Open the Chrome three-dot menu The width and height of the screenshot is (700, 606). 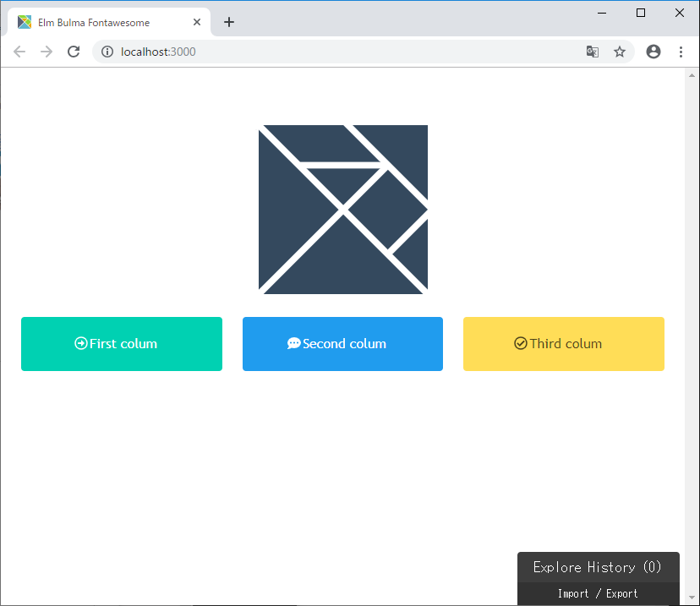click(681, 52)
